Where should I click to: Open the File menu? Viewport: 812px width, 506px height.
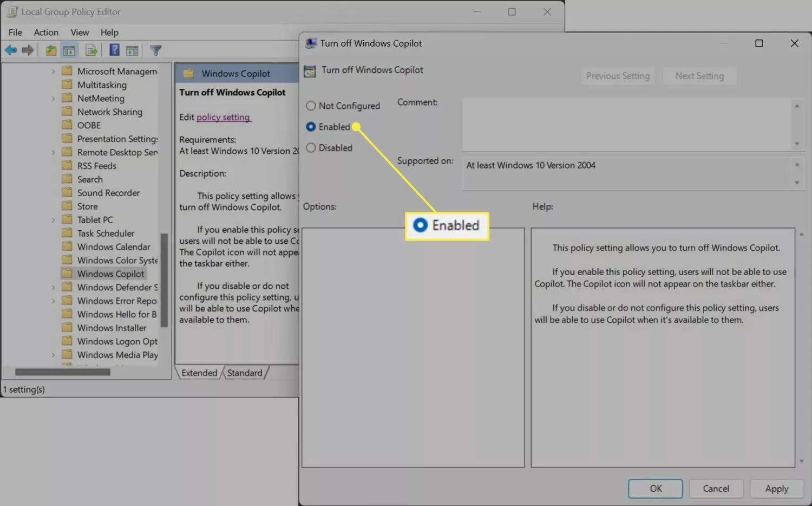click(15, 33)
